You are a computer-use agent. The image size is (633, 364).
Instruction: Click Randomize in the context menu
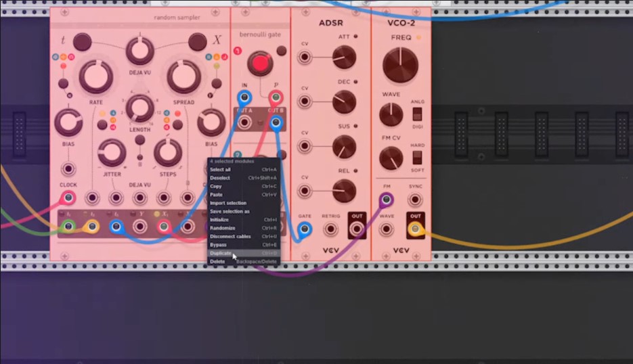point(222,228)
